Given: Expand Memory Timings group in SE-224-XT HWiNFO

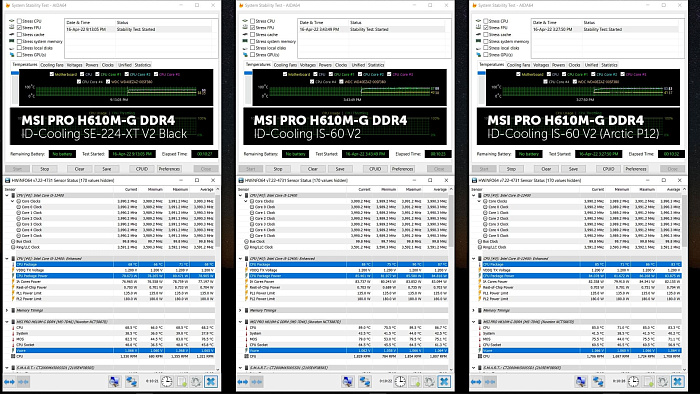Looking at the screenshot, I should click(x=7, y=310).
